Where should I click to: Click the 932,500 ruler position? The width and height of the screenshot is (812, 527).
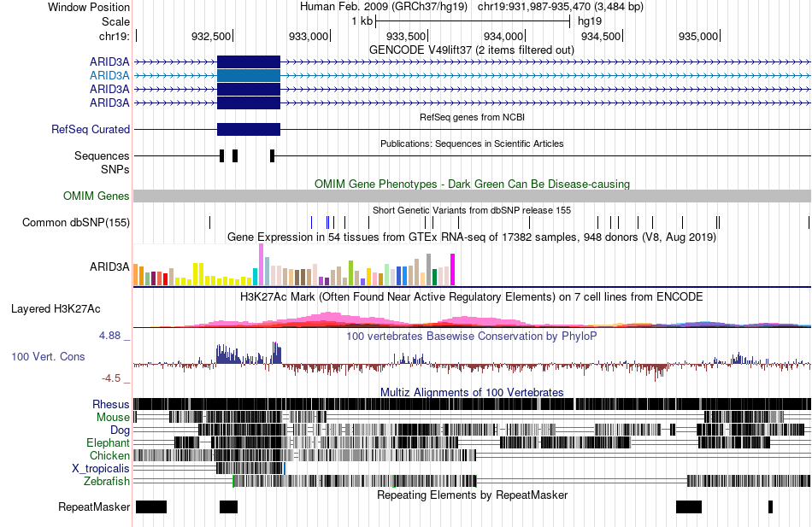[211, 36]
